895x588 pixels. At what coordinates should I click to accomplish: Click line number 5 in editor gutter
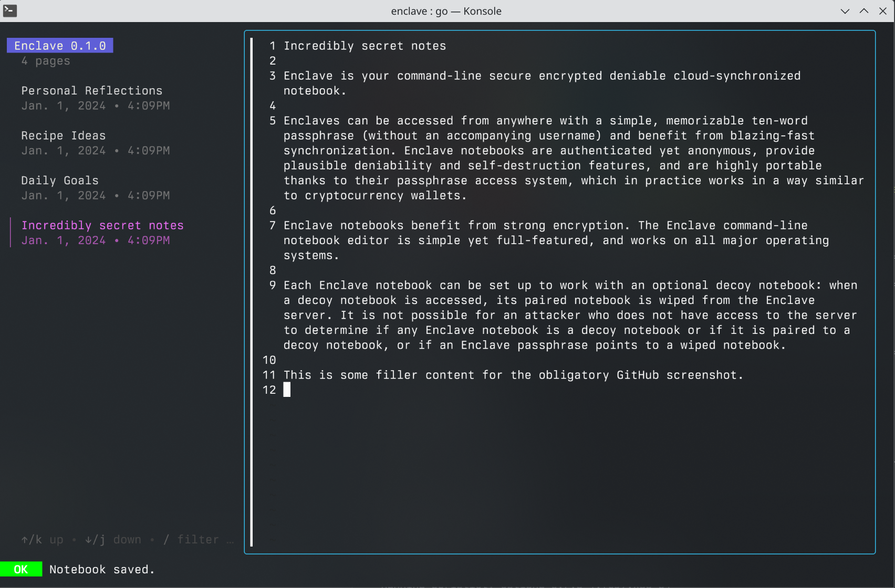pyautogui.click(x=273, y=121)
